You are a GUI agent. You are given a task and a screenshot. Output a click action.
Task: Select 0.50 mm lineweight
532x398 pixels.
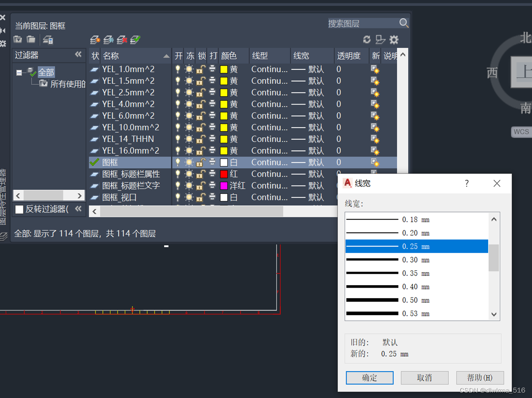tap(417, 300)
